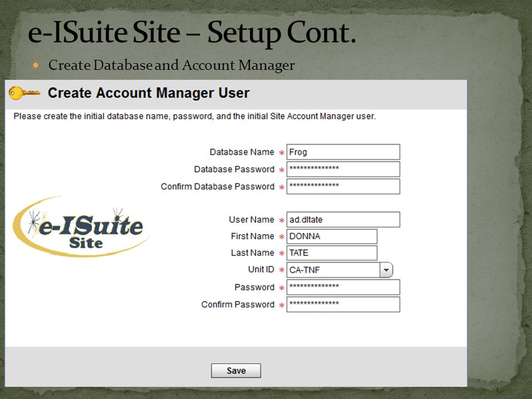Focus the user Password field
532x399 pixels.
(343, 287)
